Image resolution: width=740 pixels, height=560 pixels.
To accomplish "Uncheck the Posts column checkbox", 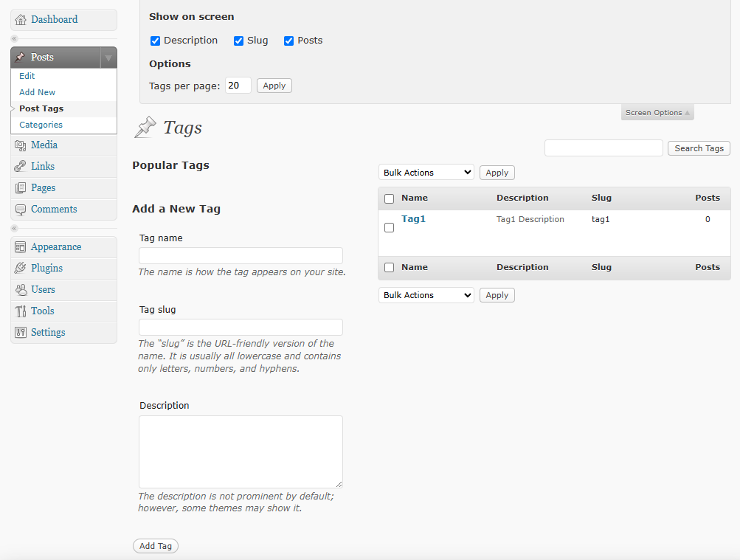I will (x=288, y=41).
